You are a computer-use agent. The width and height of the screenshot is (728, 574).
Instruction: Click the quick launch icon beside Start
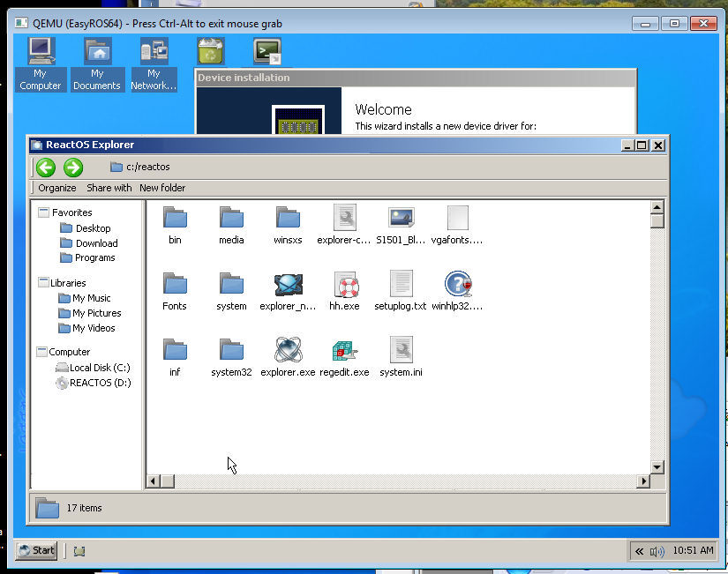tap(79, 551)
